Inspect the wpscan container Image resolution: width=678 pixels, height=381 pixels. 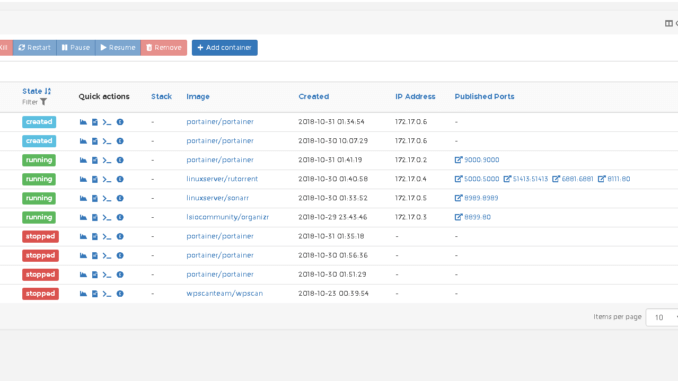(120, 294)
